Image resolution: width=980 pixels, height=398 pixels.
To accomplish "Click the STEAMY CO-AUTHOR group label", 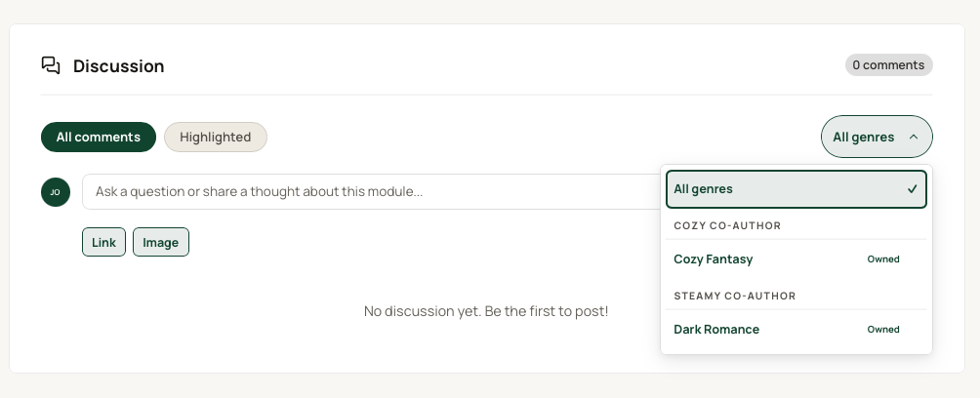I will click(x=735, y=296).
